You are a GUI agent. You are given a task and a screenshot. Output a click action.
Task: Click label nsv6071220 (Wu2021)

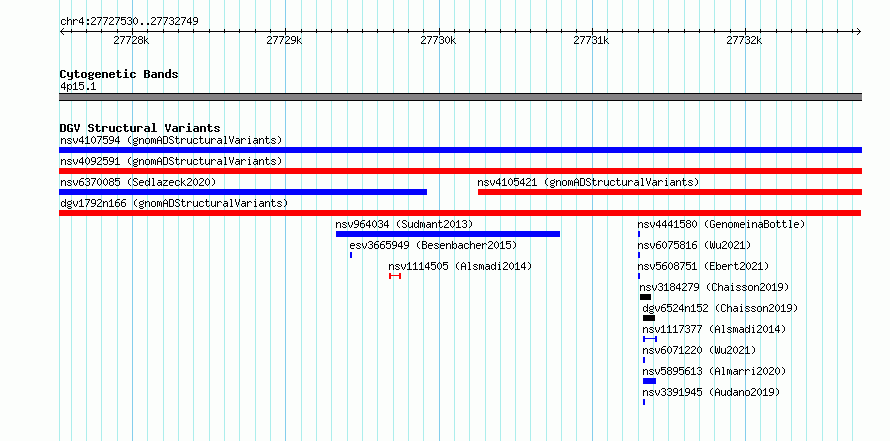[699, 350]
